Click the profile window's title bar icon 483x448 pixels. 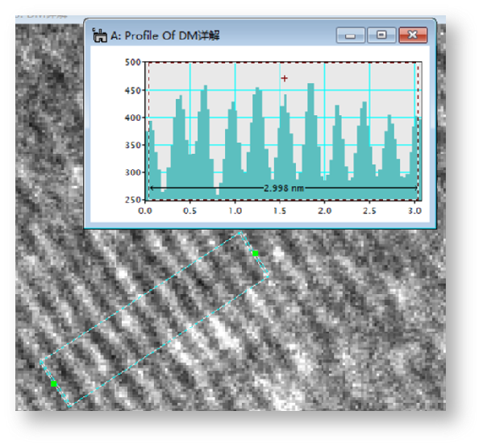click(x=99, y=35)
